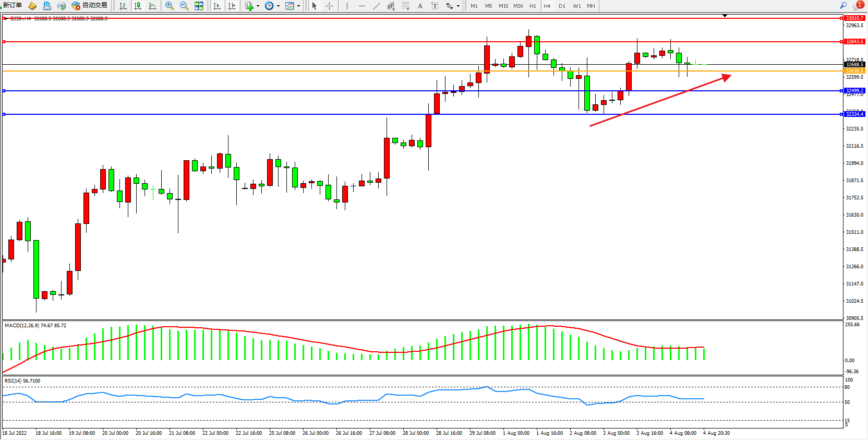This screenshot has width=868, height=440.
Task: Switch to the D1 timeframe
Action: 562,6
